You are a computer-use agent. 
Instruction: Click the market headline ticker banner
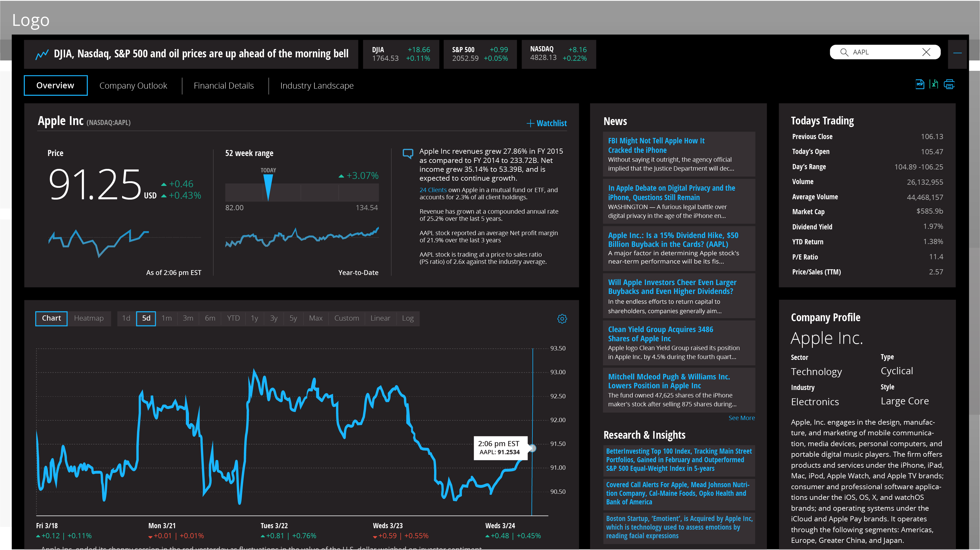(191, 54)
